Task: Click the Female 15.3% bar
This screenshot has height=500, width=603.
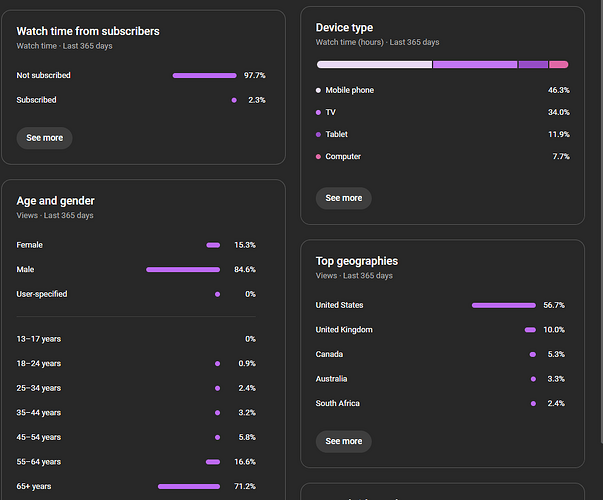Action: (213, 245)
